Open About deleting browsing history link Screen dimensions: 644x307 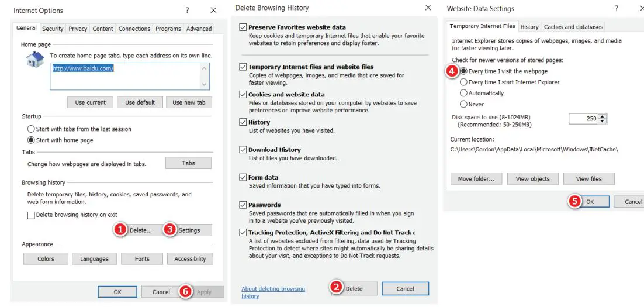pyautogui.click(x=273, y=292)
